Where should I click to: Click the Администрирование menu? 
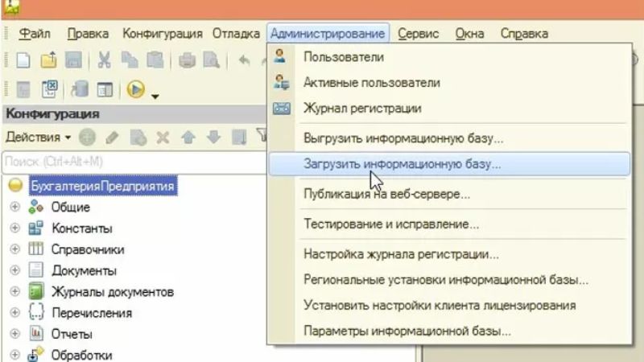tap(328, 34)
